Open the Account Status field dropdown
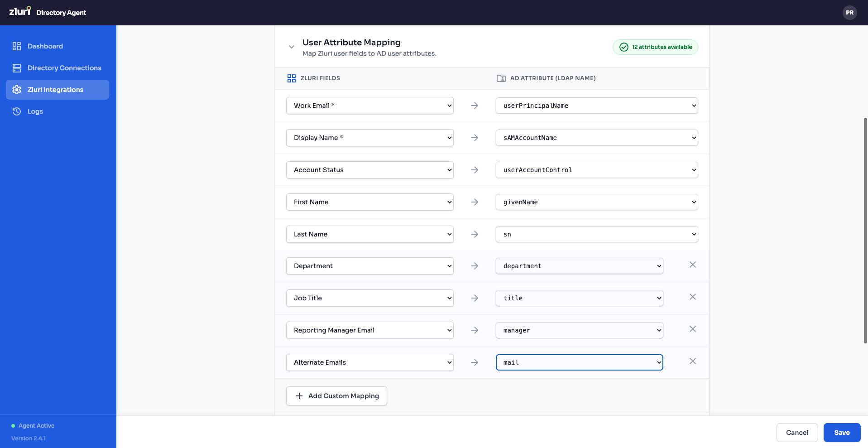The image size is (868, 448). coord(370,170)
